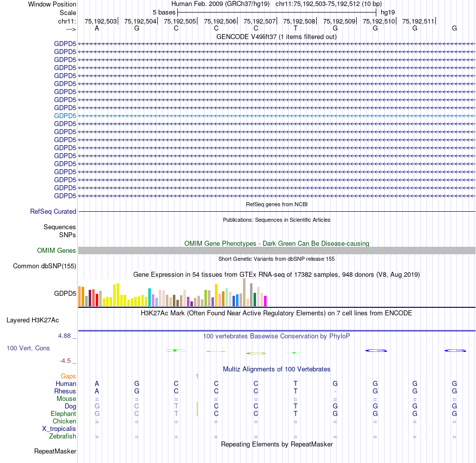Click the Window Position track label
The height and width of the screenshot is (463, 476).
coord(52,4)
